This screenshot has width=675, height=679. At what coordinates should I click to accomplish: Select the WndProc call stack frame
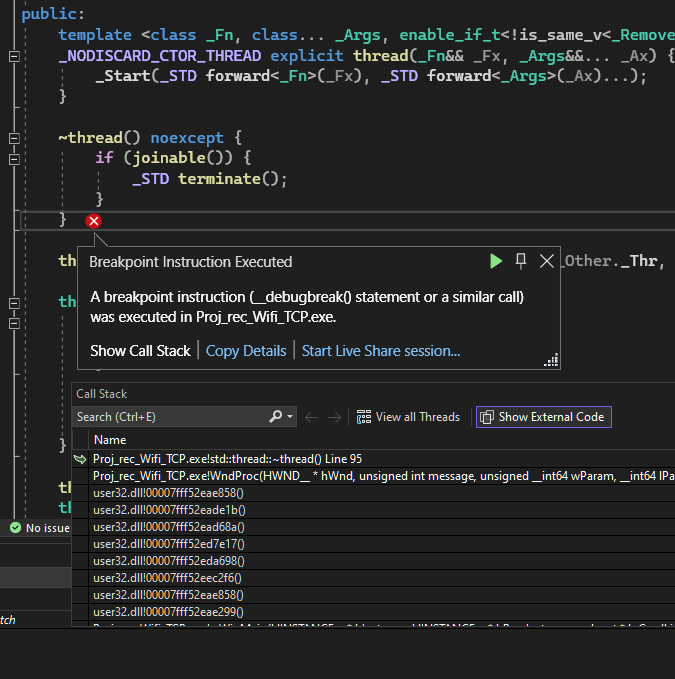[x=373, y=476]
